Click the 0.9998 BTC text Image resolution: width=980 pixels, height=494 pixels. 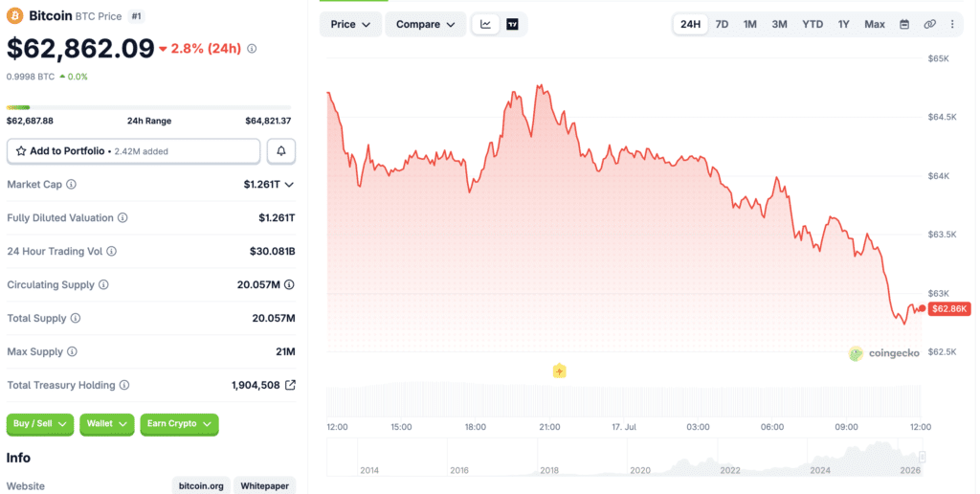click(x=31, y=77)
